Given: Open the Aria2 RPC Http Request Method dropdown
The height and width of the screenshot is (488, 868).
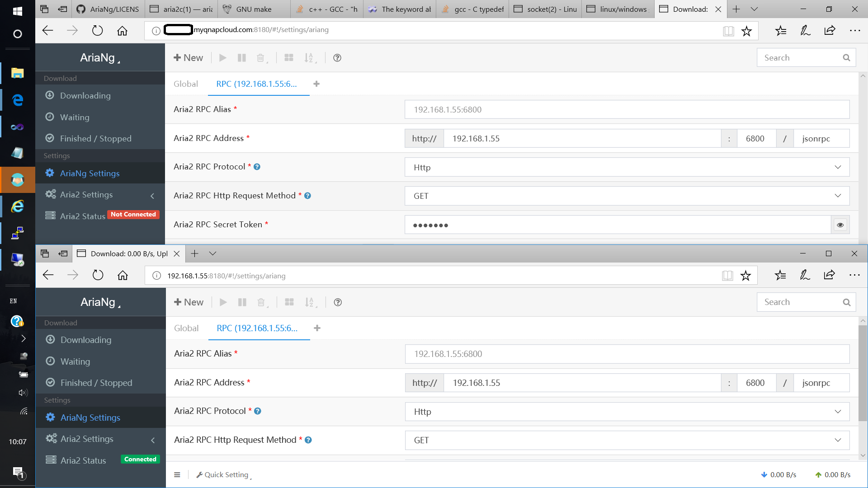Looking at the screenshot, I should [837, 196].
